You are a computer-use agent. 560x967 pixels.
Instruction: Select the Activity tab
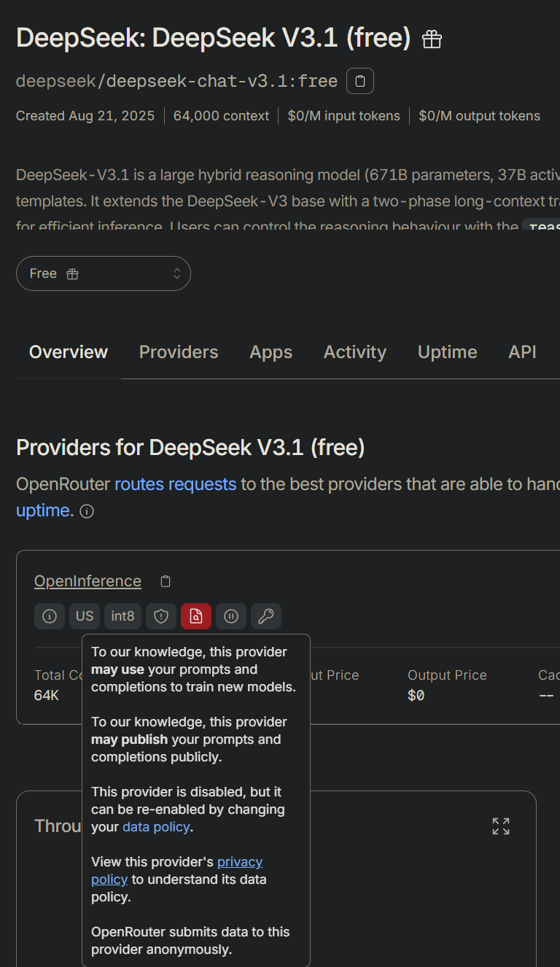tap(355, 352)
